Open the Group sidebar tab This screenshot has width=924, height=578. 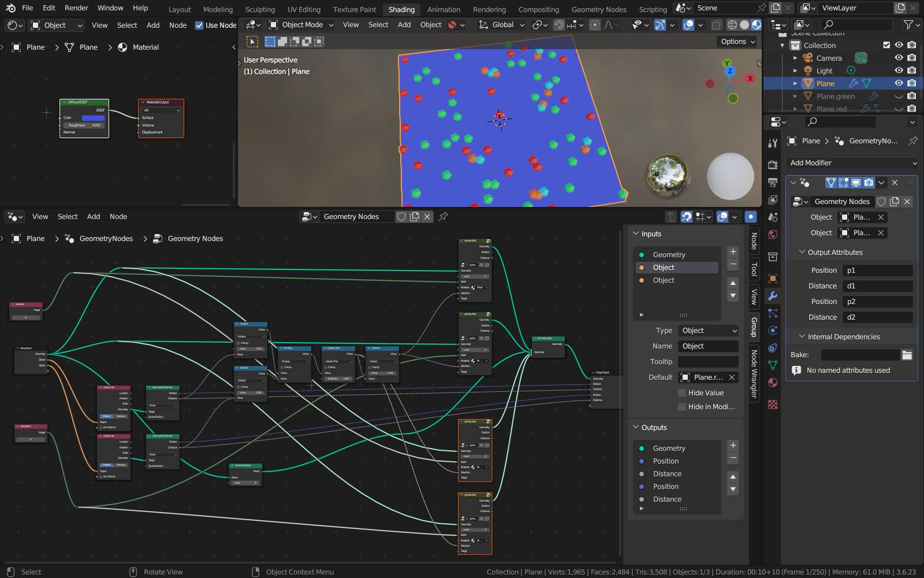coord(754,327)
